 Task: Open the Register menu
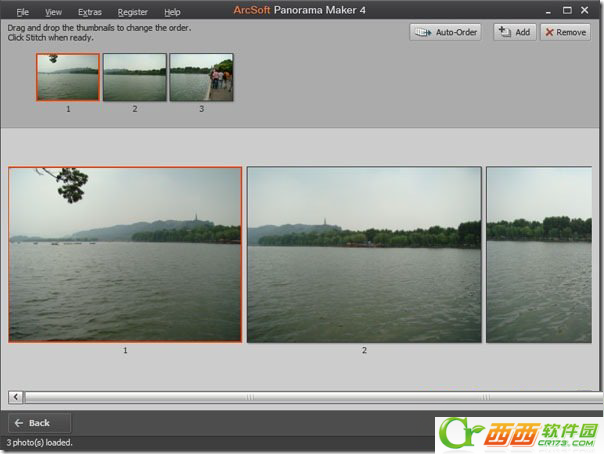coord(133,12)
